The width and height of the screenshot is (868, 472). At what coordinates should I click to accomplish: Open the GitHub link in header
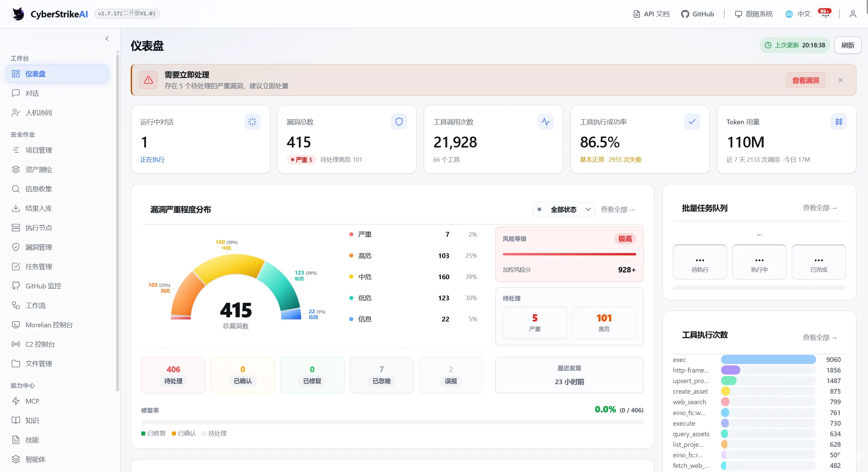697,14
